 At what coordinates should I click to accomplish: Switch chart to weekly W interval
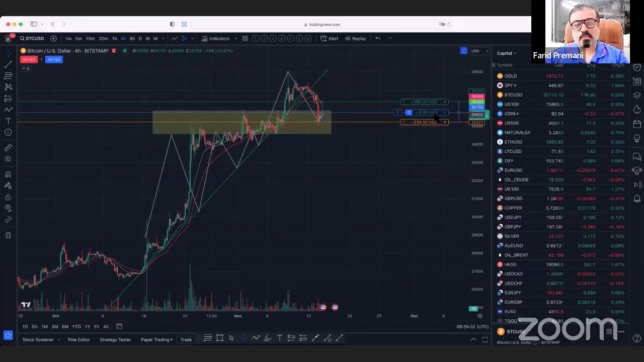pyautogui.click(x=147, y=38)
